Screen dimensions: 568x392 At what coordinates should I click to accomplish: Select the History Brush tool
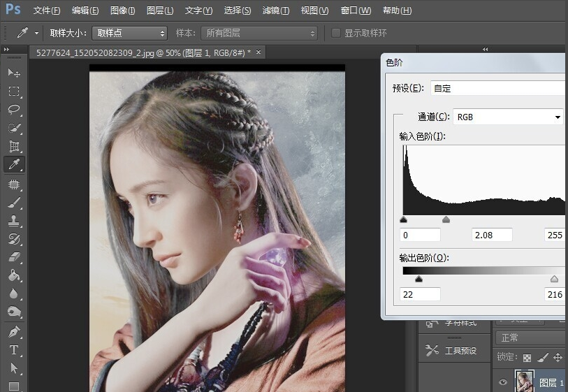point(14,239)
